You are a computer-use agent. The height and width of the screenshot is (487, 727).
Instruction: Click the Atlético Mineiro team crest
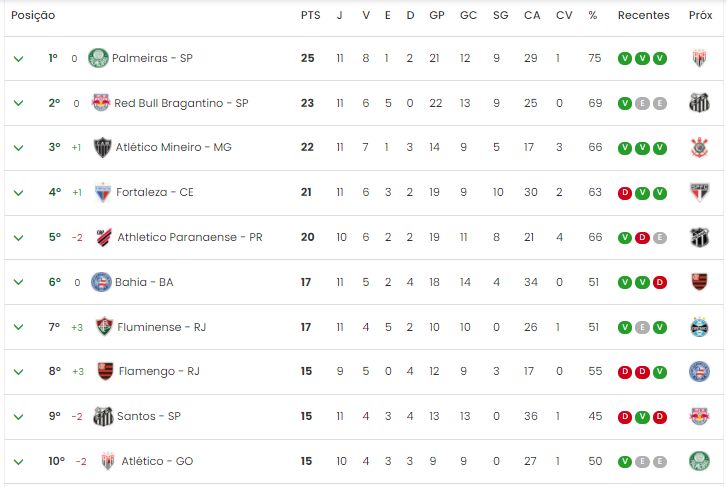pyautogui.click(x=102, y=147)
